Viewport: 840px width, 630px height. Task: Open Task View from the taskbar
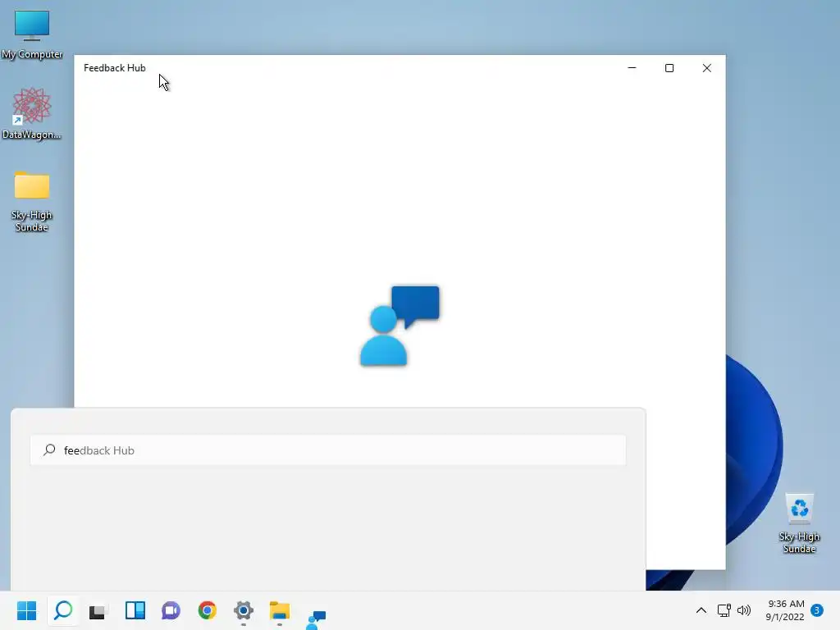pos(99,610)
